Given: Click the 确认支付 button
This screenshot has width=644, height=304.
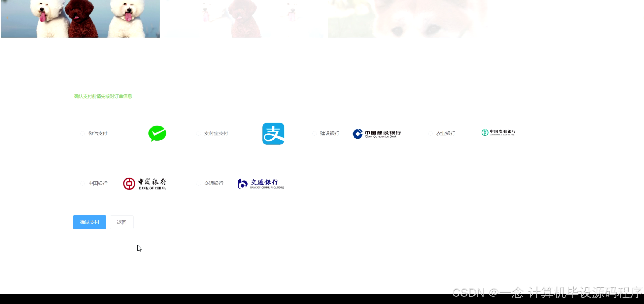Looking at the screenshot, I should [90, 222].
